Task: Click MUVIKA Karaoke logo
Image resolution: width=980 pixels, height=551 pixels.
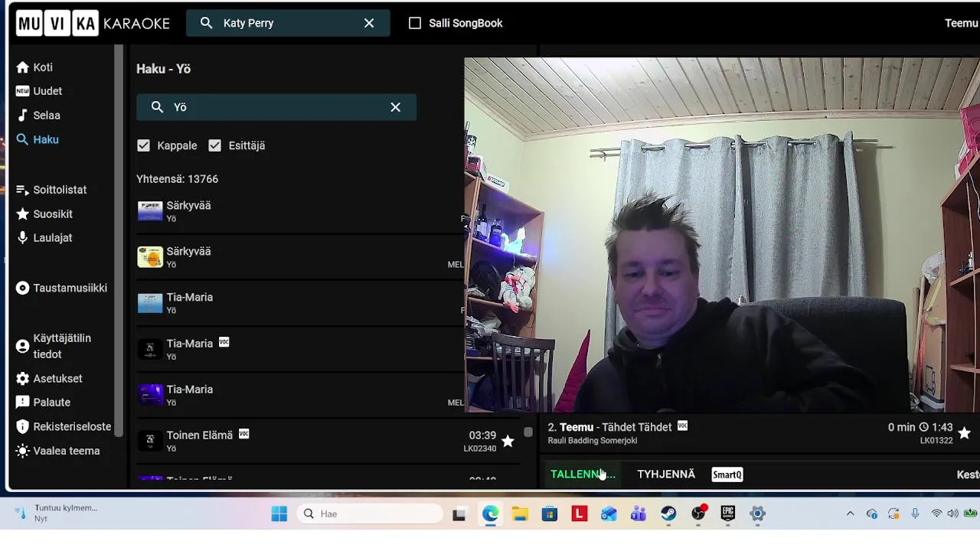Action: 93,23
